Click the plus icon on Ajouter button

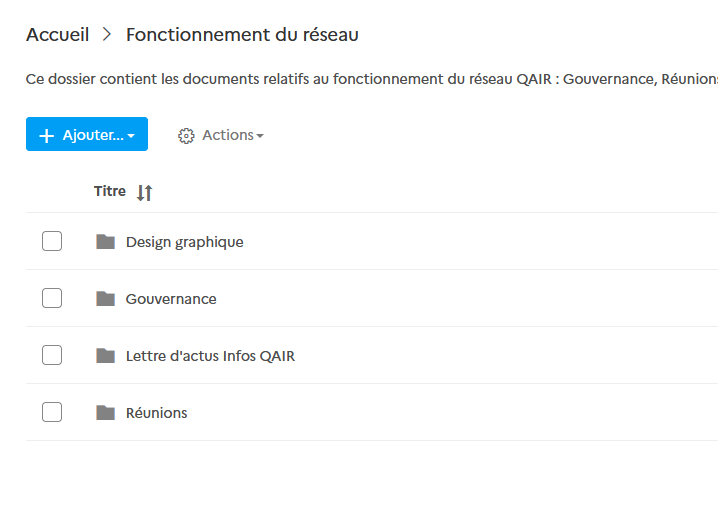pyautogui.click(x=46, y=135)
